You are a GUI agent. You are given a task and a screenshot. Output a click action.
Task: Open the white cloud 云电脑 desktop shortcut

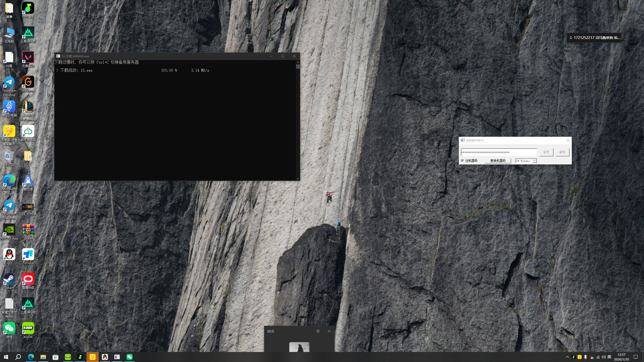(28, 133)
